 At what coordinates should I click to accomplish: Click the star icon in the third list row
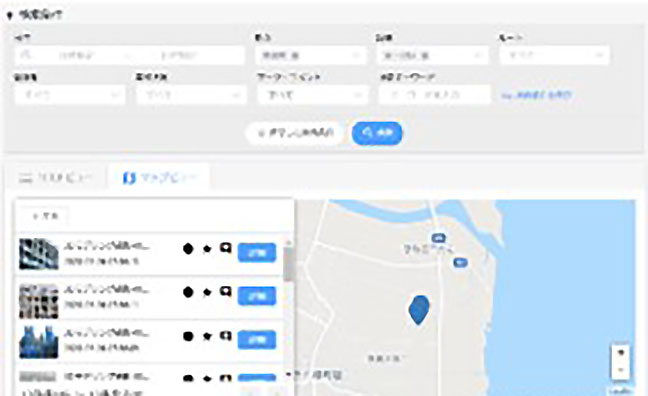point(207,336)
